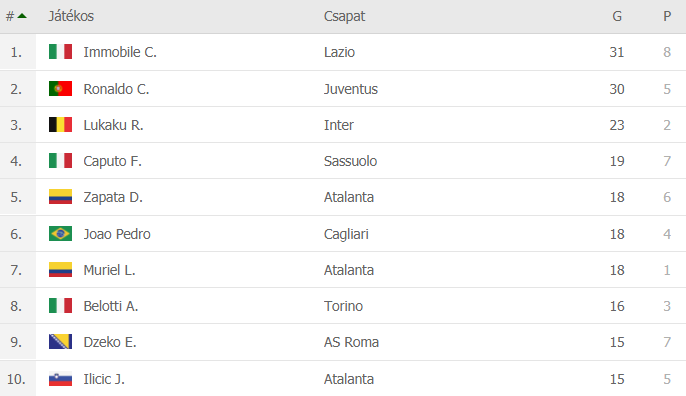
Task: Open the Sassuolo team link
Action: (350, 161)
